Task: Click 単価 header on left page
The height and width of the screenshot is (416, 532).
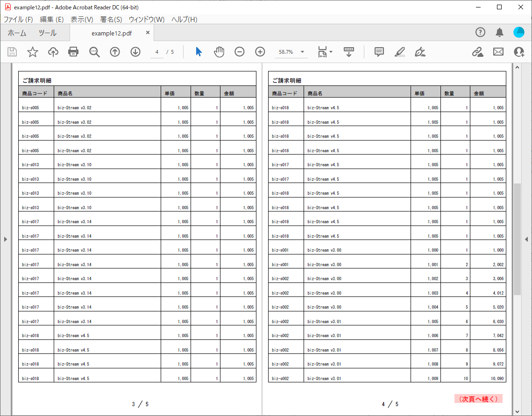Action: (x=170, y=93)
